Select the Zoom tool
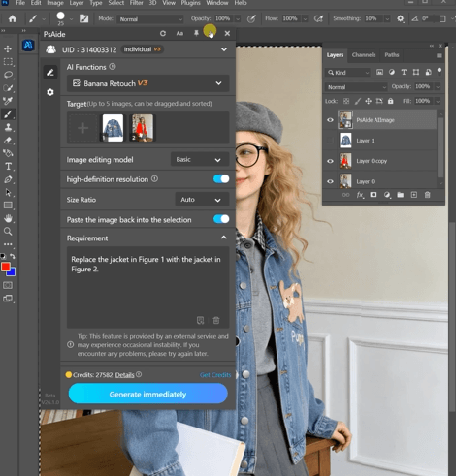The image size is (456, 476). (8, 232)
